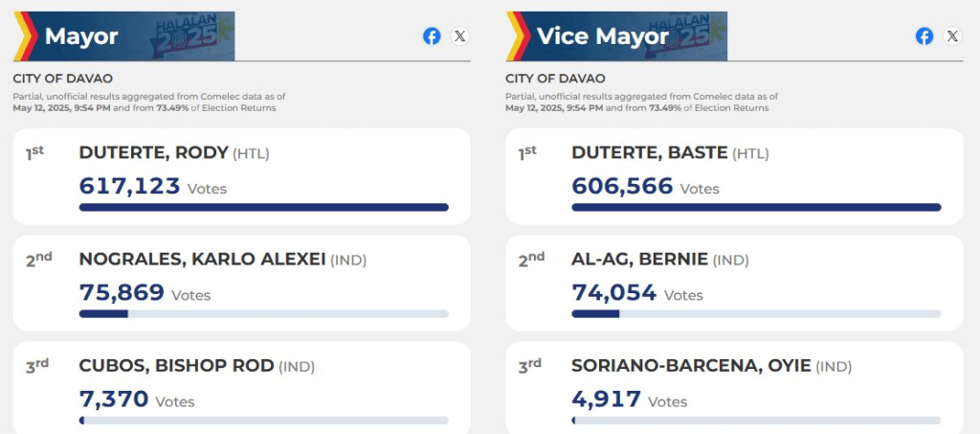This screenshot has width=980, height=434.
Task: Click Duterte, Baste's vote progress bar
Action: coord(756,207)
